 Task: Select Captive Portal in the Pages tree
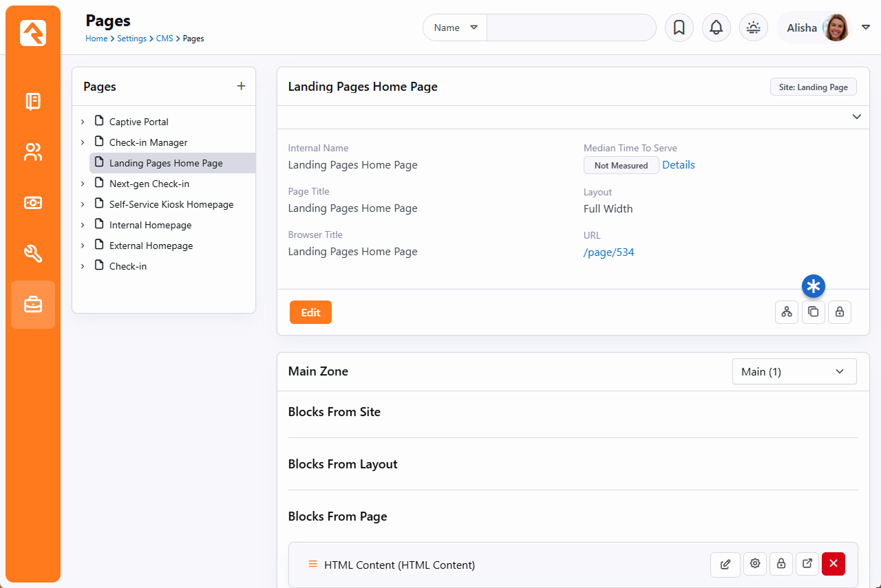(x=139, y=122)
